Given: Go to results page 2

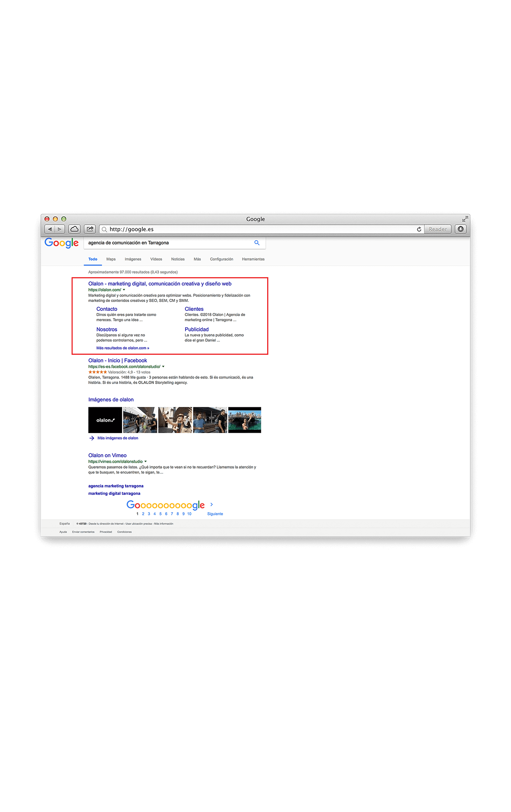Looking at the screenshot, I should click(143, 514).
